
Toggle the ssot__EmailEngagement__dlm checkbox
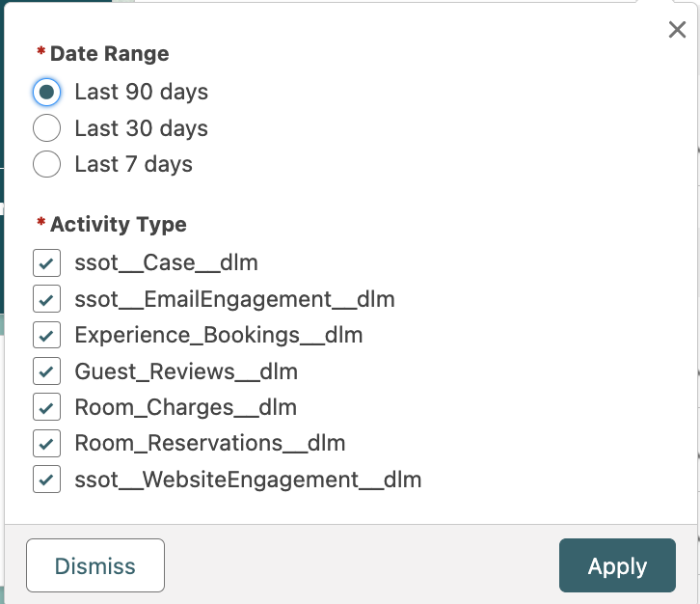(x=46, y=299)
